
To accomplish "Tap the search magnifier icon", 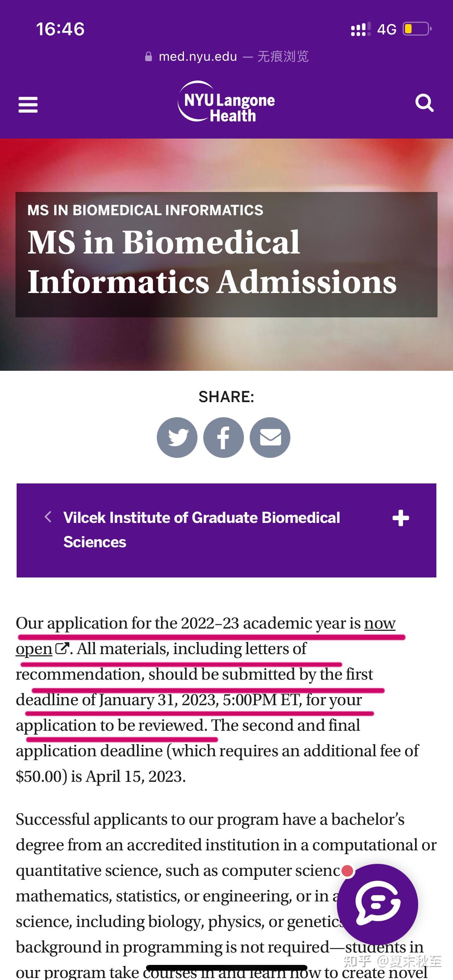I will point(424,103).
